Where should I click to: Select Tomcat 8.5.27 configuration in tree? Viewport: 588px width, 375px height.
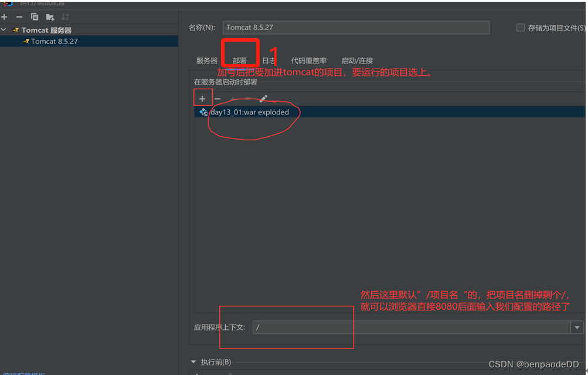89,41
